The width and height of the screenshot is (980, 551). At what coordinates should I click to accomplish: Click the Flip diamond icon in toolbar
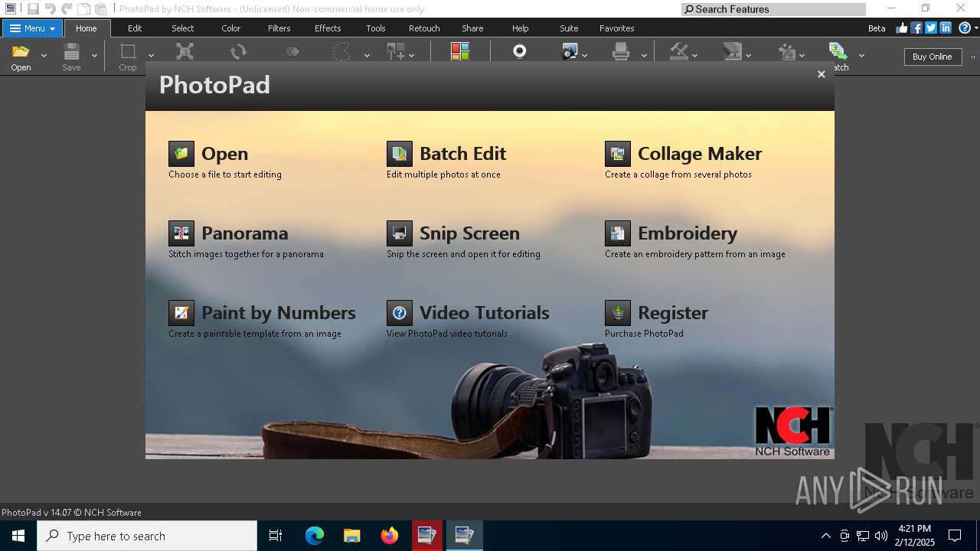pyautogui.click(x=292, y=51)
